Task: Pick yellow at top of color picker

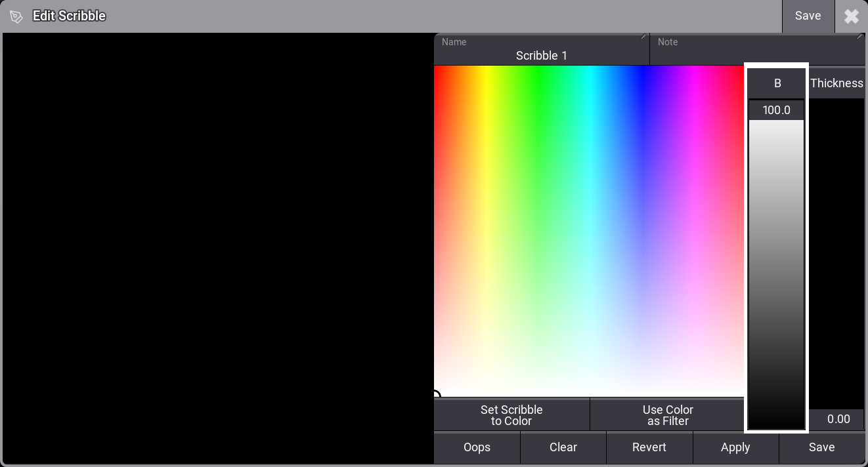Action: (x=486, y=68)
